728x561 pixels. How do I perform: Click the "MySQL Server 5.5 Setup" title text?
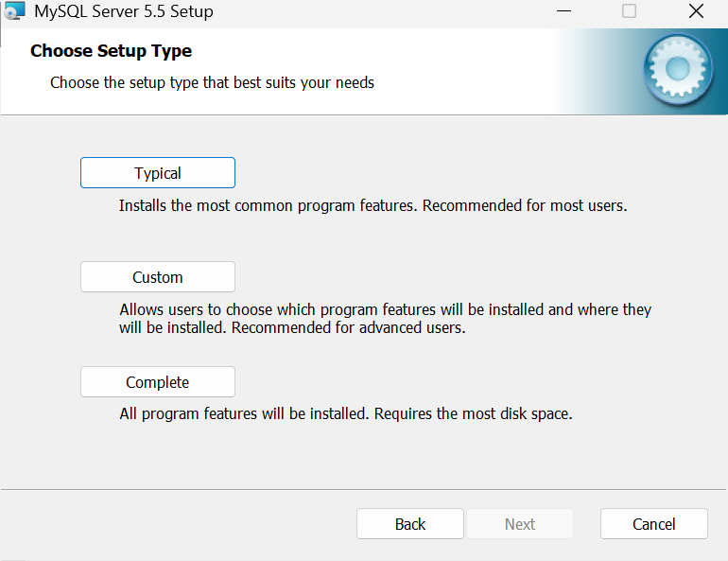tap(124, 12)
